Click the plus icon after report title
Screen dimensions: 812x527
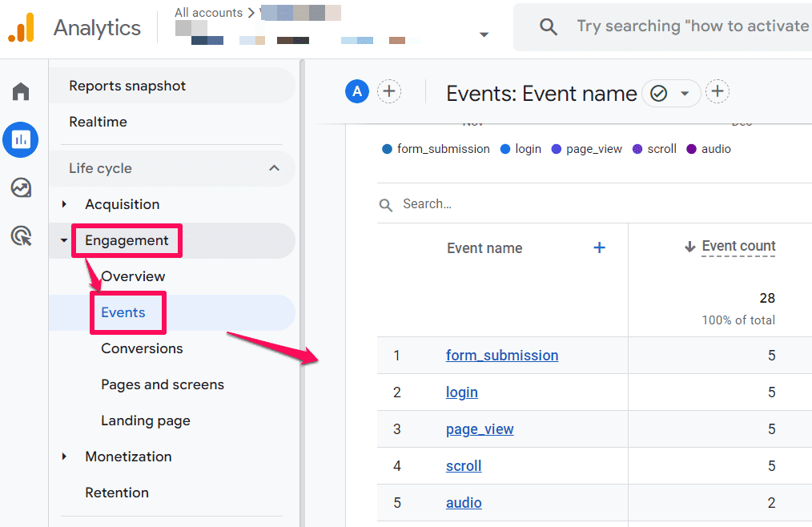click(718, 92)
